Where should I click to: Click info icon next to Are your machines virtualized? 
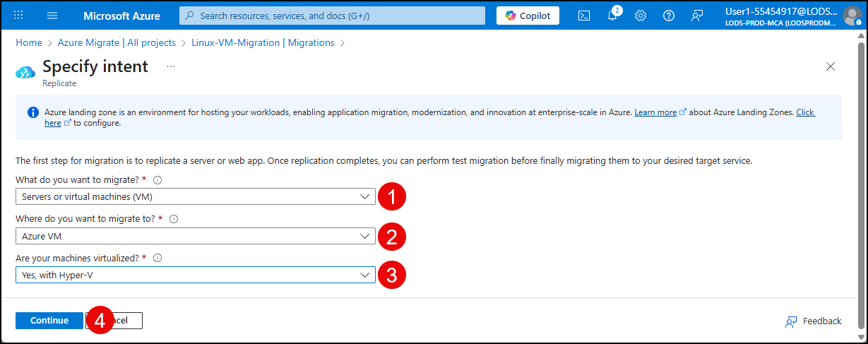pos(157,258)
